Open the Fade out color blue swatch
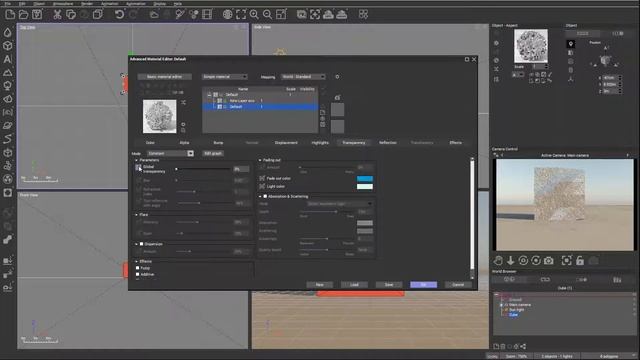The image size is (640, 360). point(365,178)
